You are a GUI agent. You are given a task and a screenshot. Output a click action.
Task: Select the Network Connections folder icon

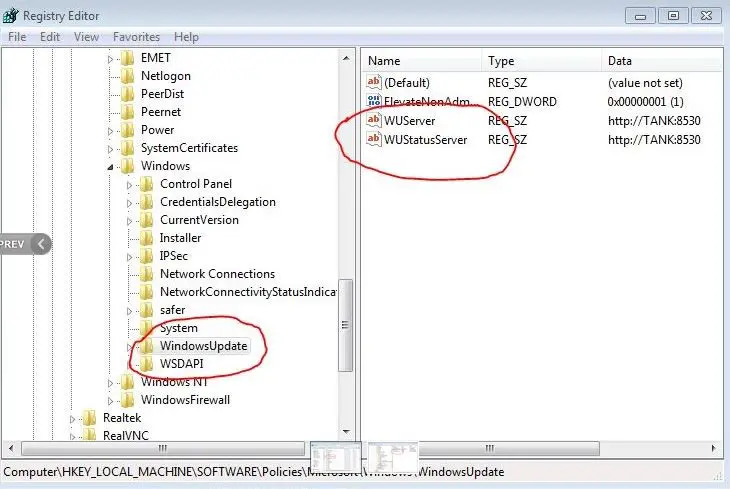pos(147,274)
